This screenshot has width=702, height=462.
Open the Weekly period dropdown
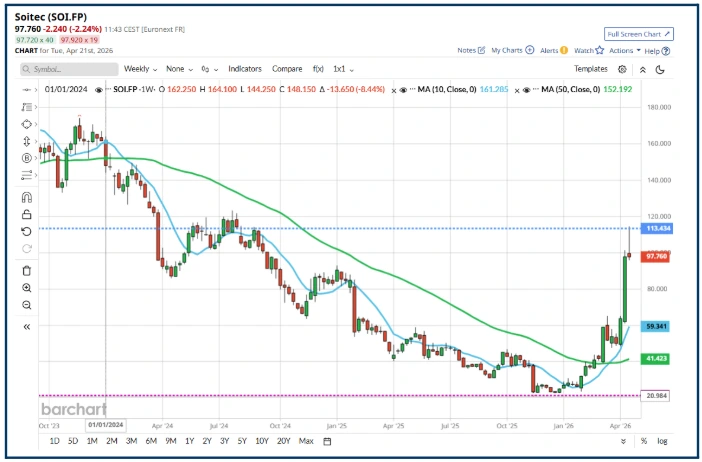pos(140,69)
